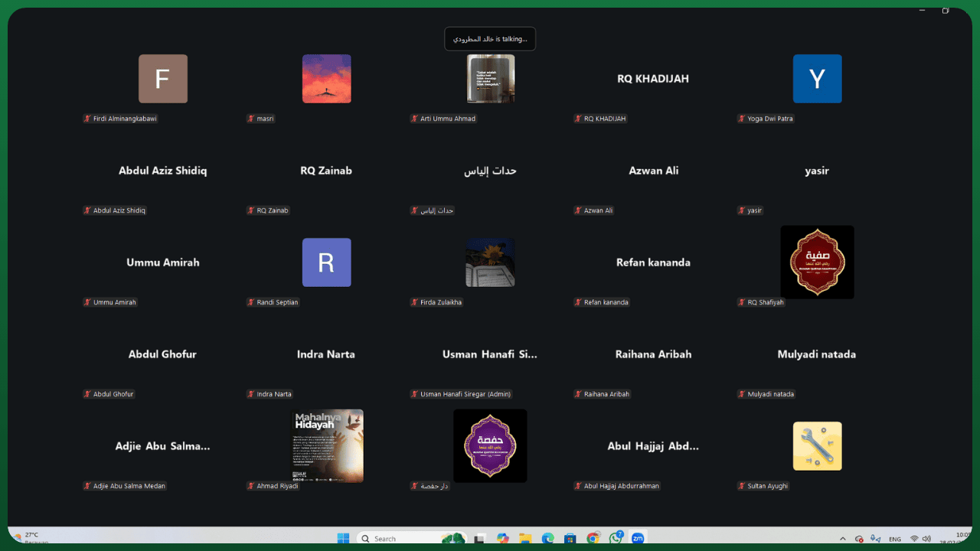Open Microsoft Edge from the taskbar
The width and height of the screenshot is (980, 551).
[547, 538]
